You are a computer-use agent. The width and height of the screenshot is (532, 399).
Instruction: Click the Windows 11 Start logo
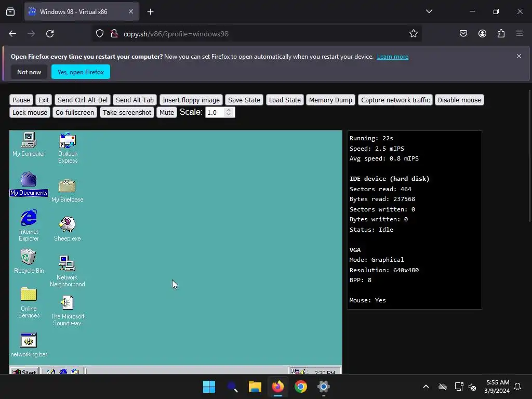point(209,387)
